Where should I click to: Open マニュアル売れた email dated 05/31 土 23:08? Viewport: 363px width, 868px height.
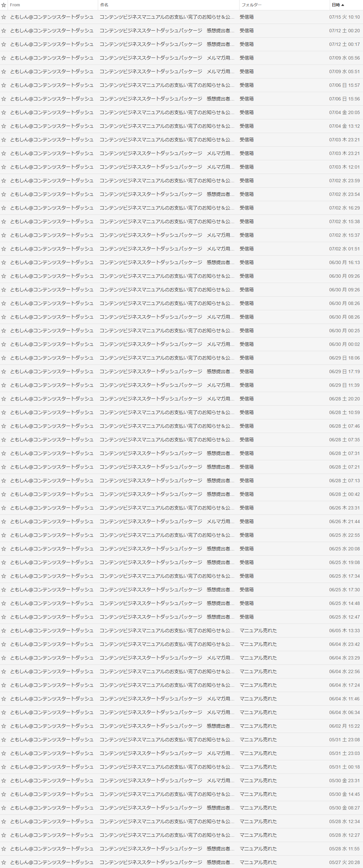(x=181, y=740)
